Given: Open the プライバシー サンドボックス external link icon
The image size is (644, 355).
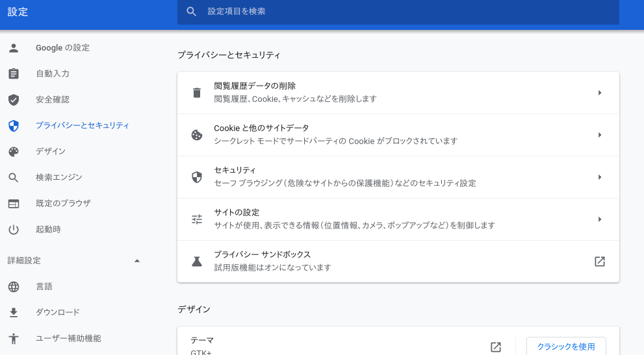Looking at the screenshot, I should [x=600, y=262].
